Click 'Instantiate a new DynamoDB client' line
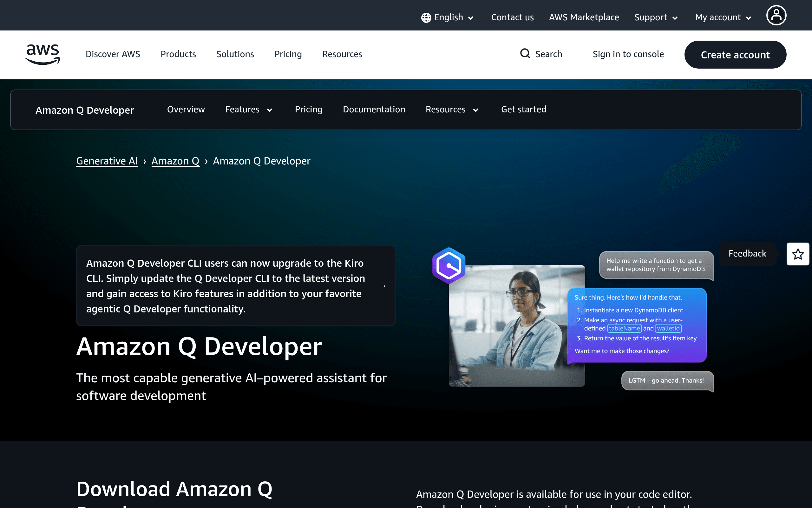Image resolution: width=812 pixels, height=508 pixels. [x=633, y=310]
